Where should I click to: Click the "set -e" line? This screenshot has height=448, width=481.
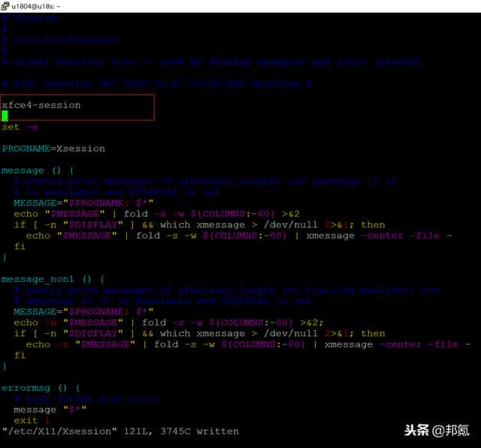[20, 127]
